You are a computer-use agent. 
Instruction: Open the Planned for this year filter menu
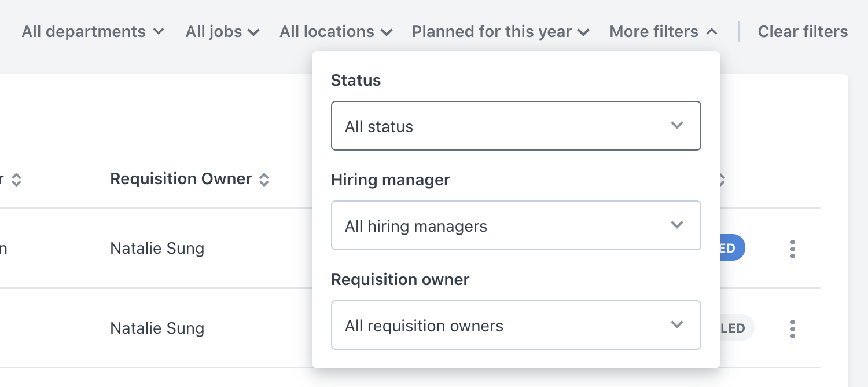click(x=500, y=31)
